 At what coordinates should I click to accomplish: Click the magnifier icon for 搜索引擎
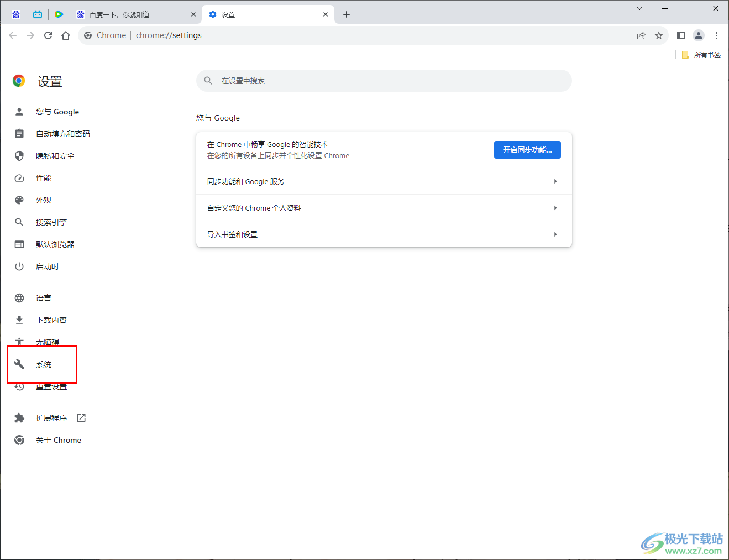(x=19, y=222)
